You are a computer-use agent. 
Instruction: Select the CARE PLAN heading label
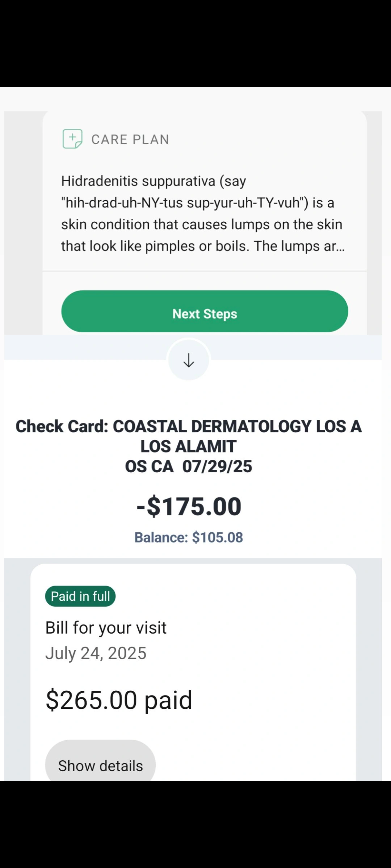tap(130, 139)
